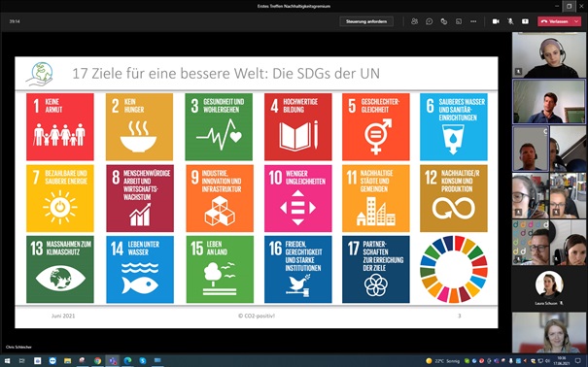Select Laura Schuon participant tile

tap(549, 288)
